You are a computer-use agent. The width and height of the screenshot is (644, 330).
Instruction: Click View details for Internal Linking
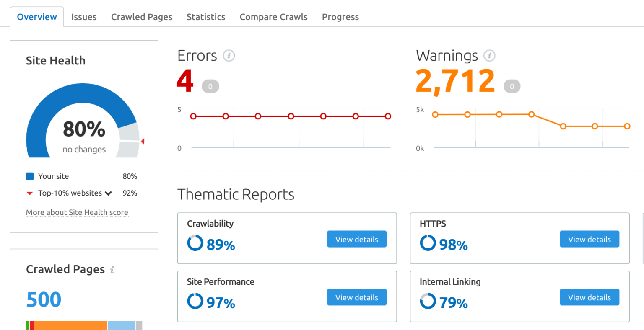(x=589, y=297)
